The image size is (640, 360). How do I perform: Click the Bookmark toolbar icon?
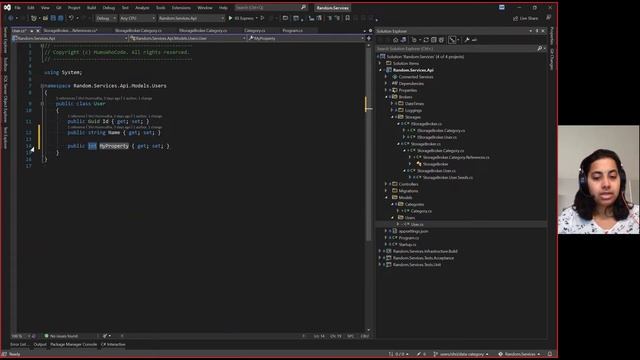[x=347, y=18]
